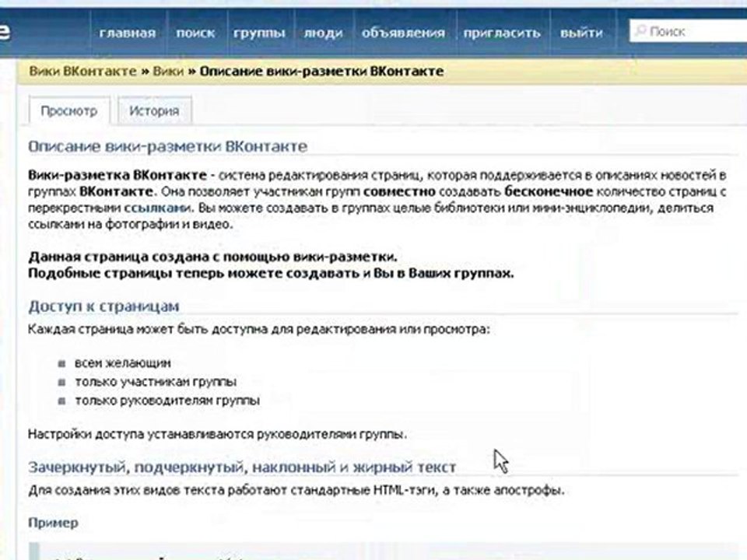The width and height of the screenshot is (747, 560).
Task: Open the Вики breadcrumb link
Action: coord(168,72)
